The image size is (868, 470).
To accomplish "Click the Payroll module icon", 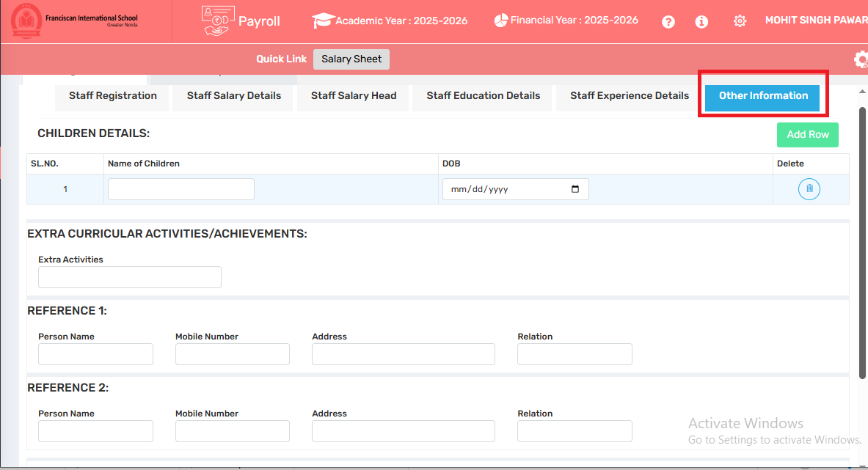I will click(218, 21).
